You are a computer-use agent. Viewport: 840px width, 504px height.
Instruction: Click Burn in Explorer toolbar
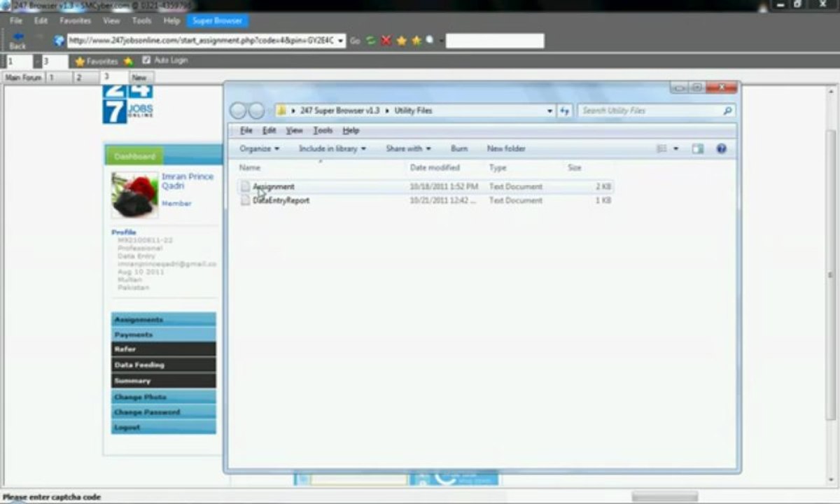click(459, 148)
